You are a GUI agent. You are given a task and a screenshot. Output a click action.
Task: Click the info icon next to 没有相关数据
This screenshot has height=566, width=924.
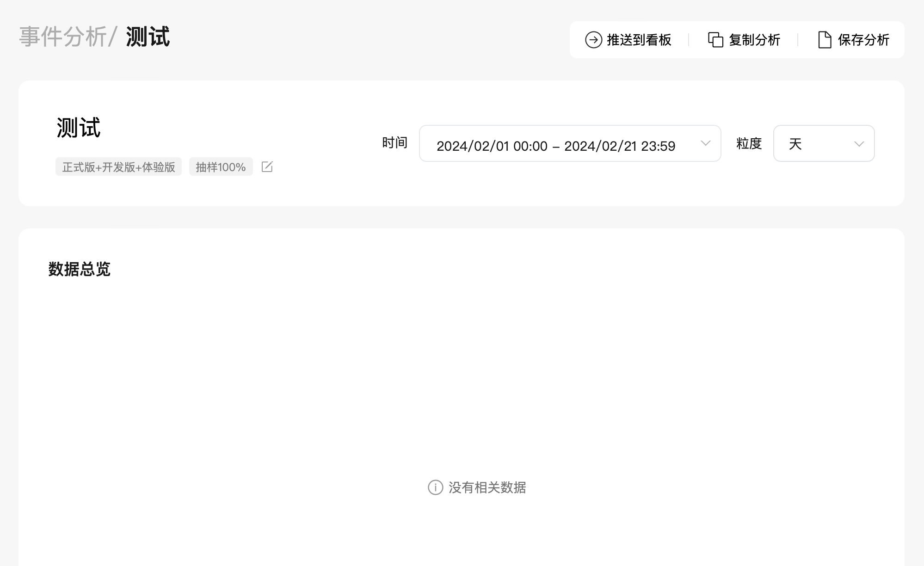435,487
